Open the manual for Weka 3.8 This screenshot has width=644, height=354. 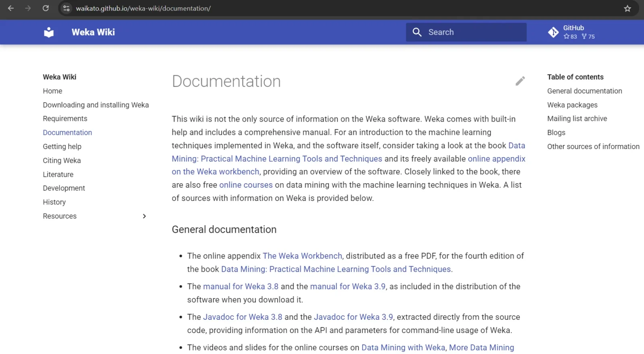(x=241, y=286)
